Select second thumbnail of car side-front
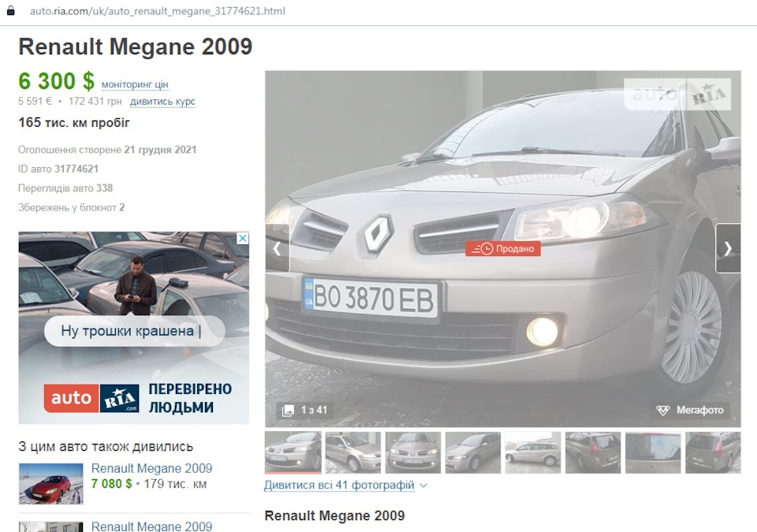The width and height of the screenshot is (757, 532). tap(353, 452)
